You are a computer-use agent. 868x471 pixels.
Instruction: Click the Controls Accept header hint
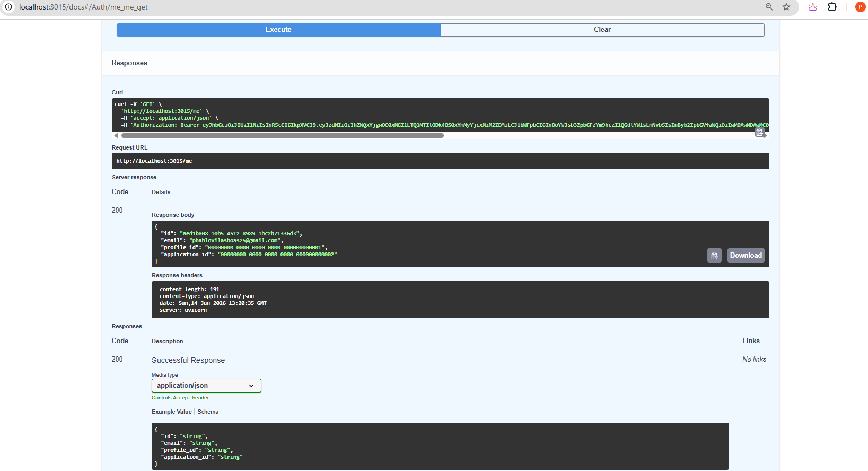pyautogui.click(x=181, y=398)
